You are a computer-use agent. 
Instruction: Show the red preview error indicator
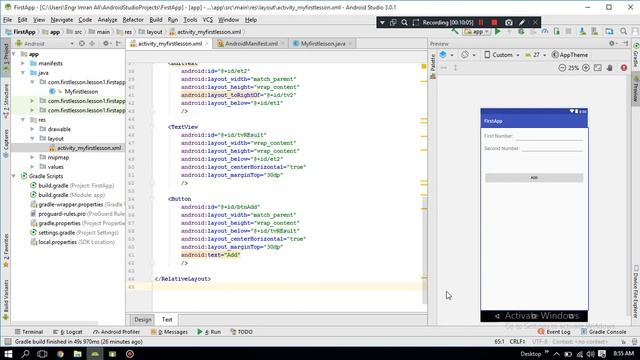(x=624, y=68)
